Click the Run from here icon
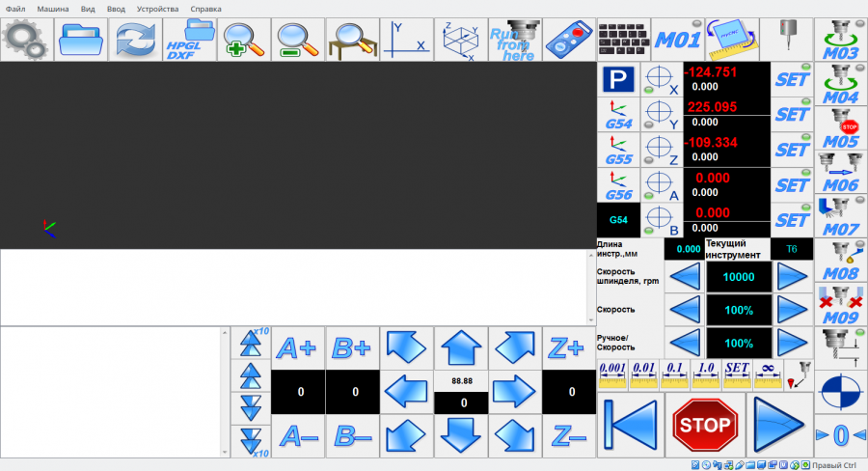Viewport: 868px width, 471px height. (514, 40)
